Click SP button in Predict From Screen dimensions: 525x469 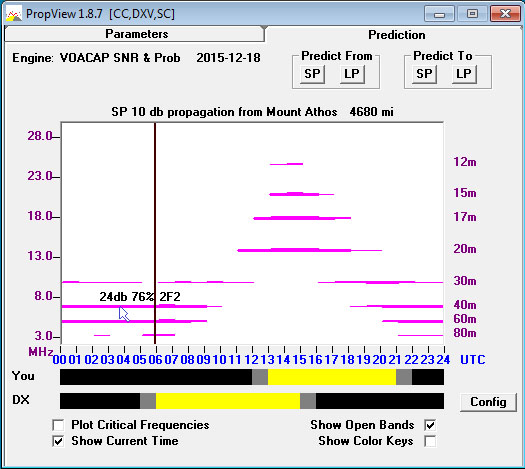pyautogui.click(x=312, y=74)
